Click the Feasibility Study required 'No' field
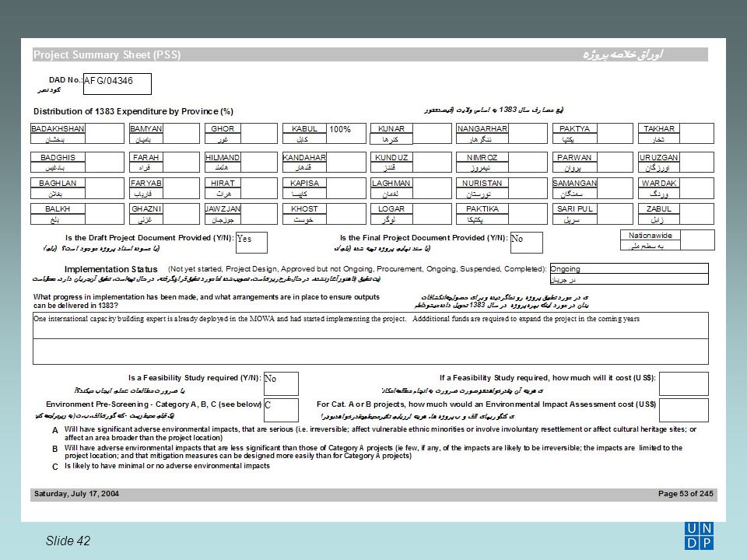The height and width of the screenshot is (560, 747). 281,383
